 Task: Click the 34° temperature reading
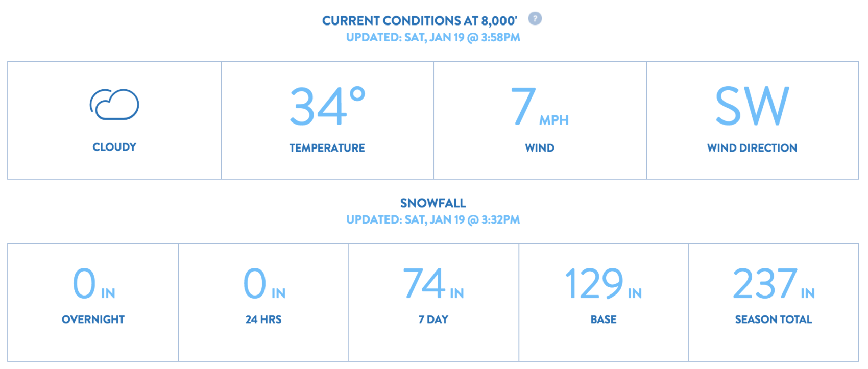tap(327, 106)
